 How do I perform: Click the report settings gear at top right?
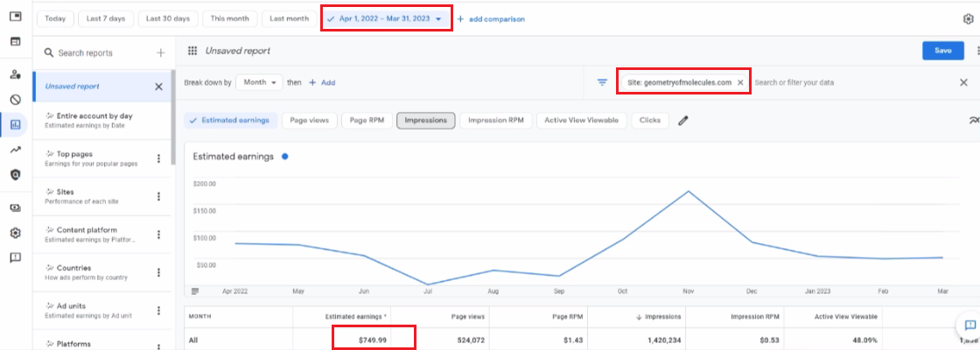[x=968, y=18]
